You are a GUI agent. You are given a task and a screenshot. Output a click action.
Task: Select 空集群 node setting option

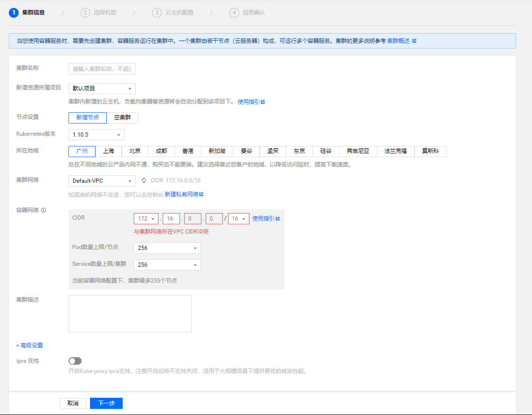123,118
